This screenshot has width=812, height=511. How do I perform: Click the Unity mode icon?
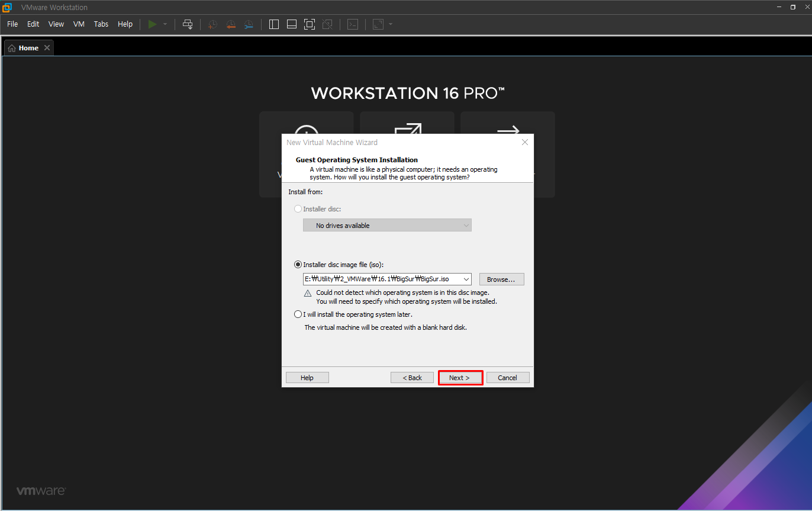point(327,24)
